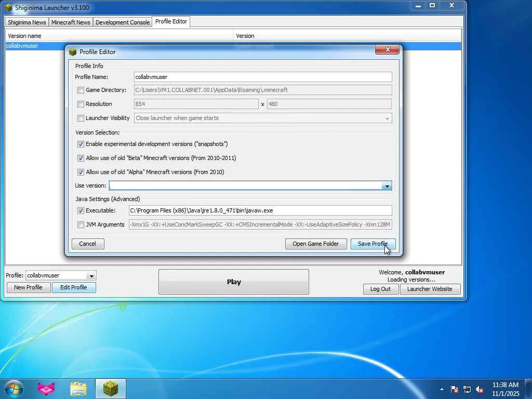
Task: Click the resolution width field 854
Action: pos(196,104)
